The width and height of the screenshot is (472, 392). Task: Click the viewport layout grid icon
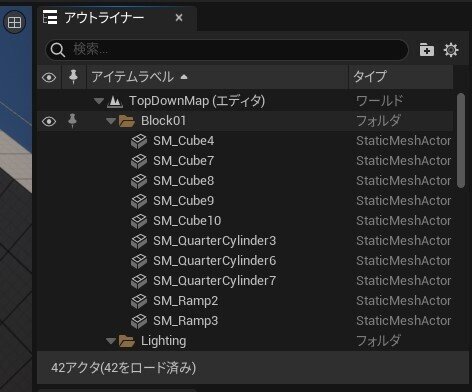14,23
